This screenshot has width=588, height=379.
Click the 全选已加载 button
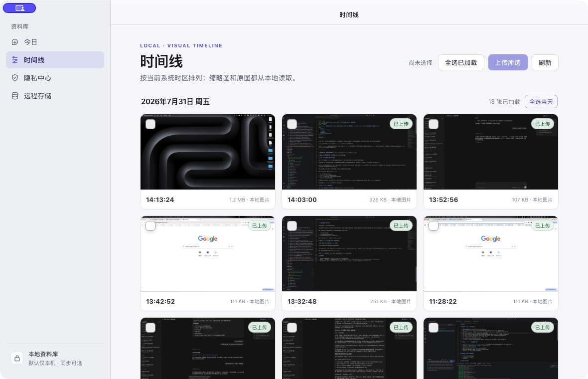click(461, 62)
